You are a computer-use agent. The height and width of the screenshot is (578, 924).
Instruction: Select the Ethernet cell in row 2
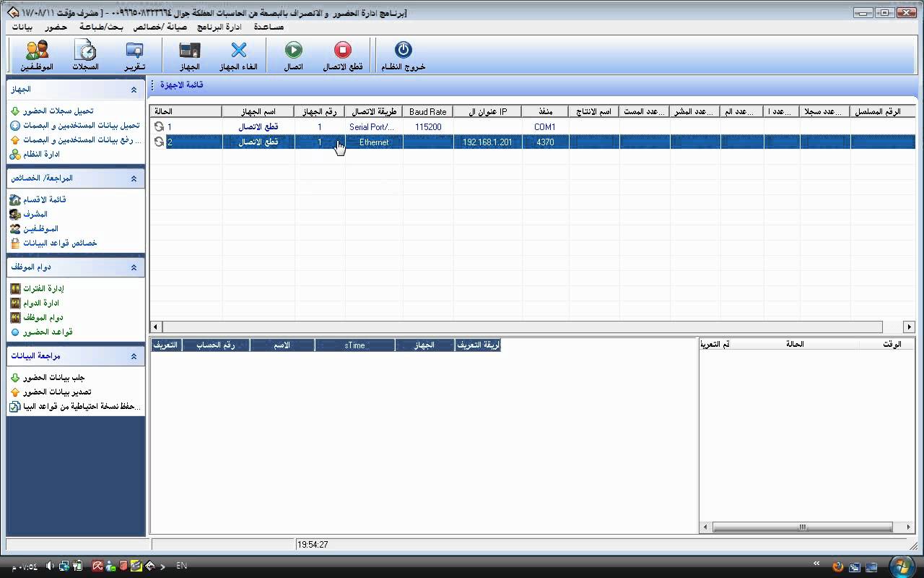[x=374, y=142]
